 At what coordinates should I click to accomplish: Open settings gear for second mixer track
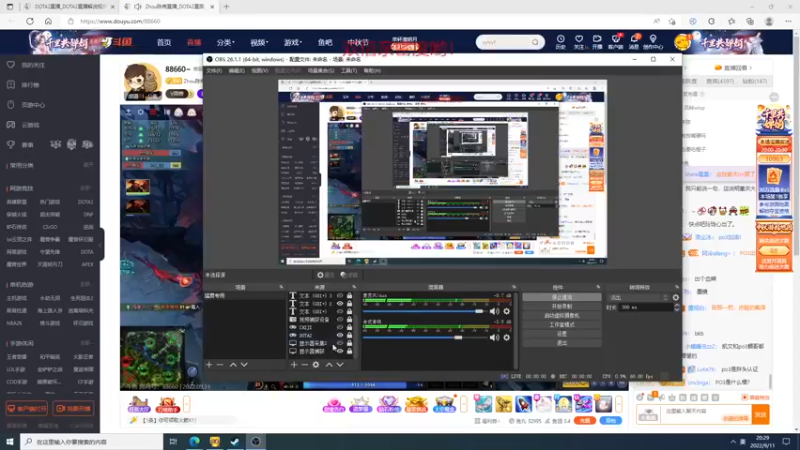pyautogui.click(x=507, y=337)
